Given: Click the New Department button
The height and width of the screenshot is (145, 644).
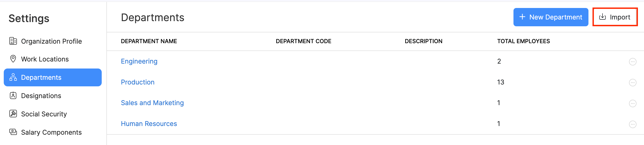Looking at the screenshot, I should pos(551,17).
